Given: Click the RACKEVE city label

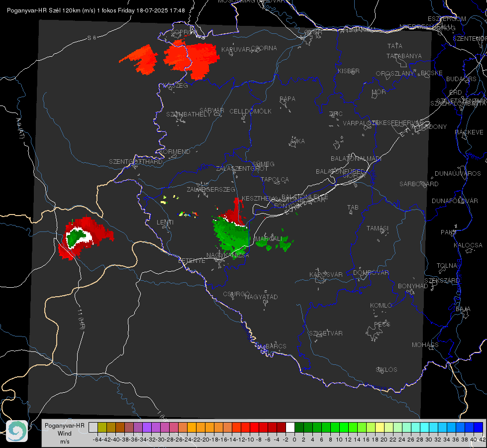Looking at the screenshot, I should click(x=469, y=132).
